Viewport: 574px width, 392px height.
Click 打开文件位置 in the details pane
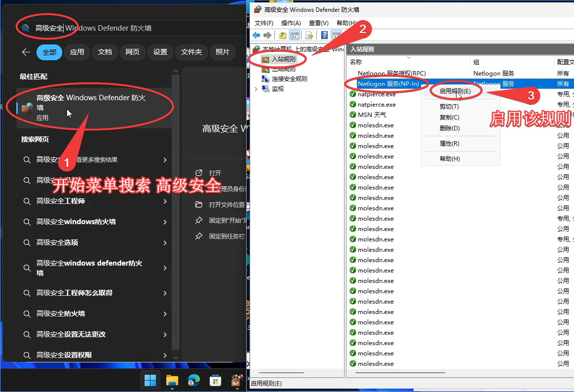(227, 204)
